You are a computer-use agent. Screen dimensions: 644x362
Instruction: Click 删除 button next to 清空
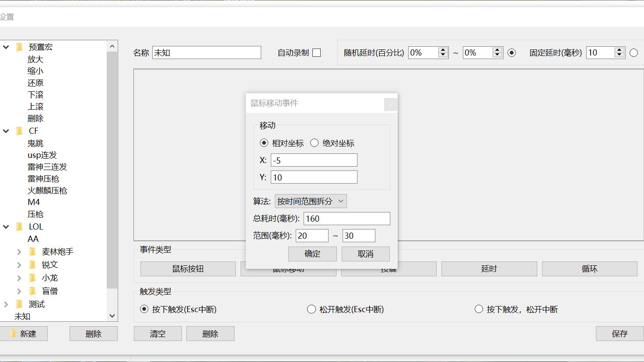tap(210, 334)
